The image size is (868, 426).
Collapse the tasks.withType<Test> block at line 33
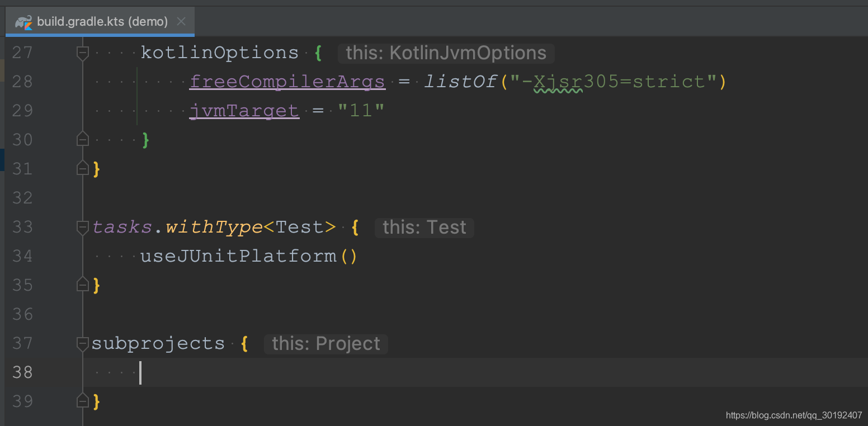tap(83, 227)
